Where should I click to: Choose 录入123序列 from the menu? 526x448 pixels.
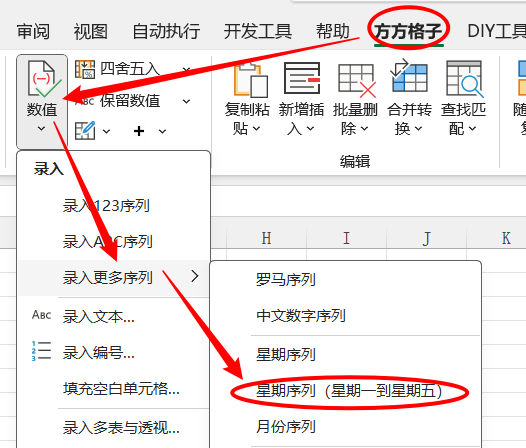106,206
